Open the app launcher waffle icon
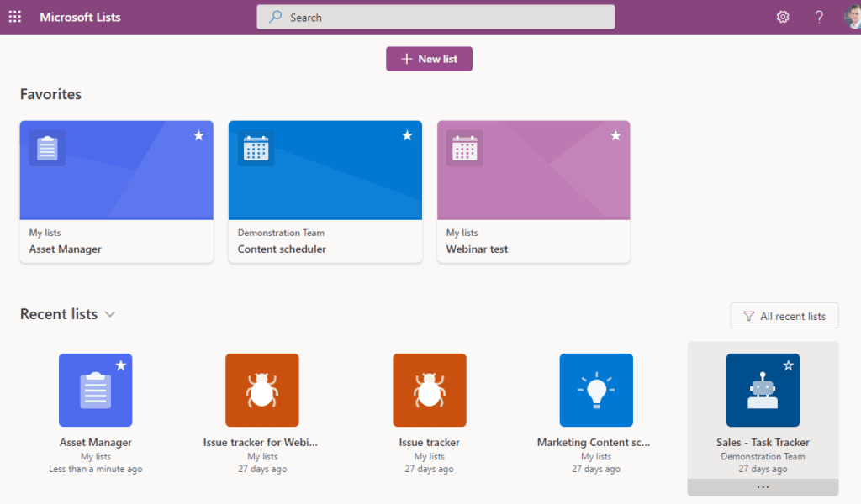Screen dimensions: 861x504 [x=15, y=17]
